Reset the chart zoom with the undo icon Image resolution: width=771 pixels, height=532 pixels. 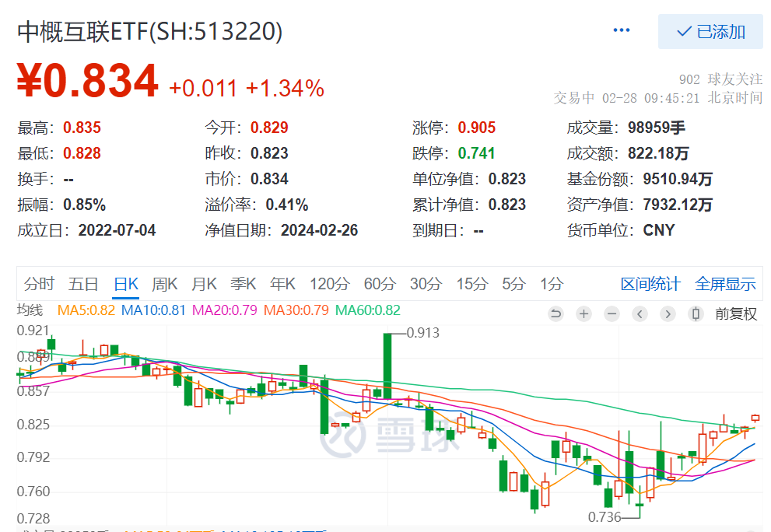[557, 313]
